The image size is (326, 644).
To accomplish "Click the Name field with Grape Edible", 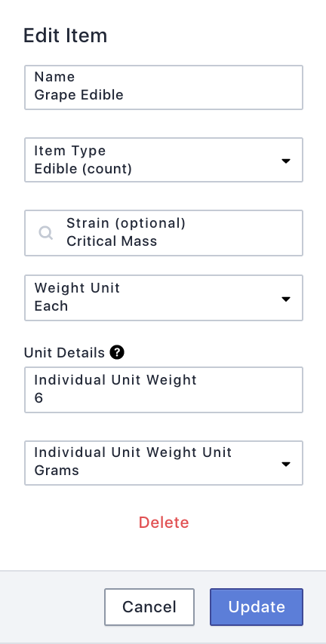I will [x=164, y=87].
